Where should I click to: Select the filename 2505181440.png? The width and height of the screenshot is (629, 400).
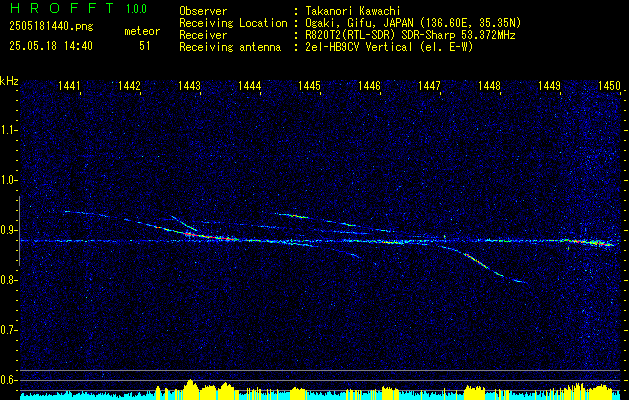51,26
